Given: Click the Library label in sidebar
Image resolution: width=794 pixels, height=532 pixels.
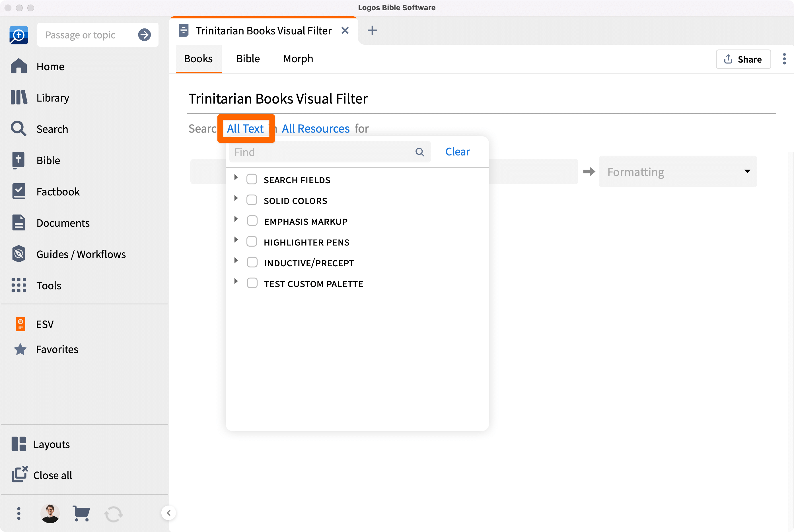Looking at the screenshot, I should coord(53,98).
